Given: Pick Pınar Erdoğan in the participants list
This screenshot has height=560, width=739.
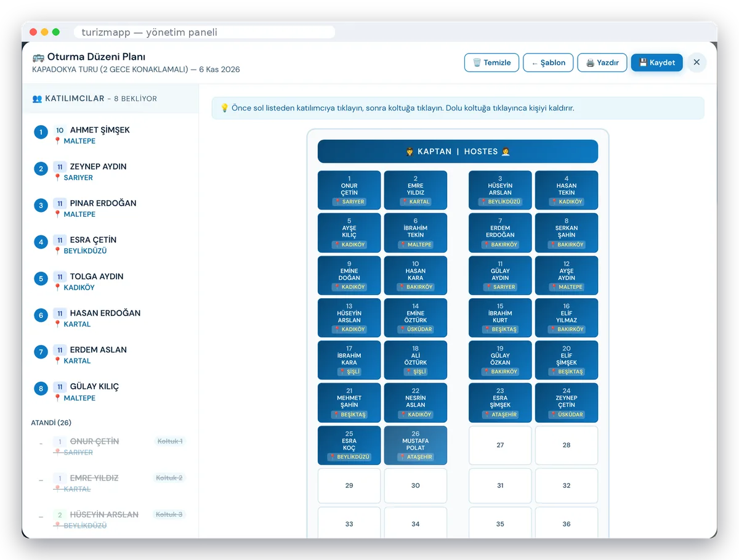Looking at the screenshot, I should click(110, 208).
